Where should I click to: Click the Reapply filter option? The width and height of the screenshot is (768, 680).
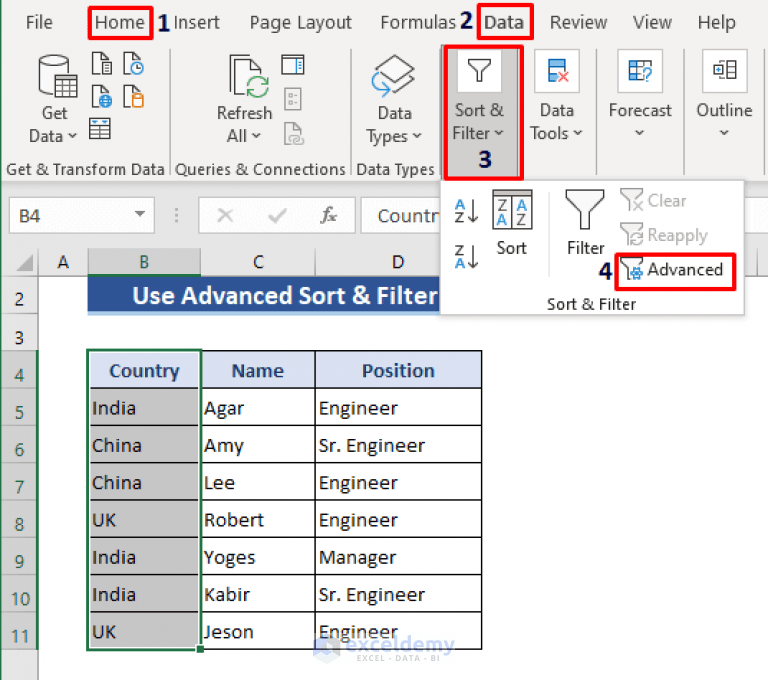(x=664, y=235)
